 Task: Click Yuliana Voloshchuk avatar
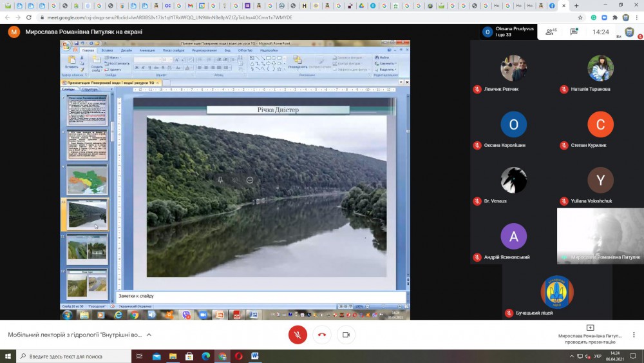pyautogui.click(x=600, y=180)
